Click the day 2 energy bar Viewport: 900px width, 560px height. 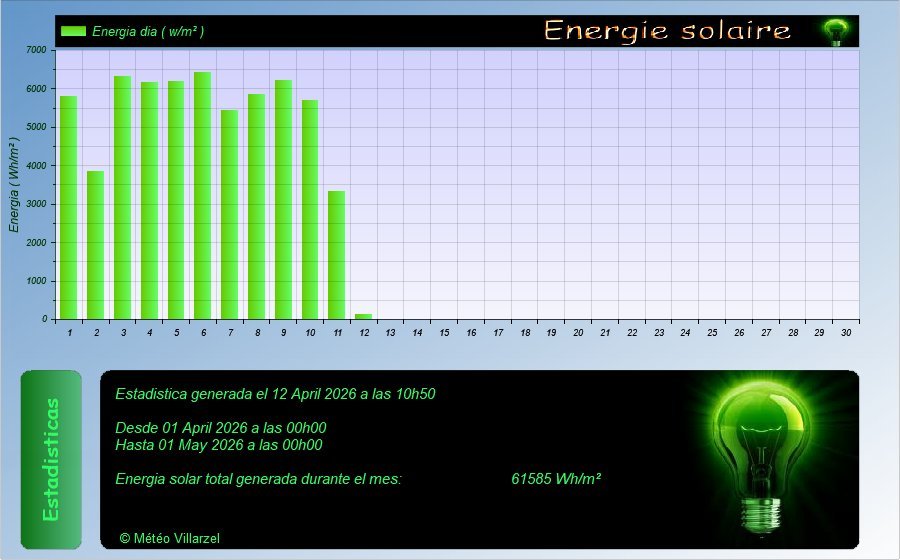pyautogui.click(x=96, y=245)
